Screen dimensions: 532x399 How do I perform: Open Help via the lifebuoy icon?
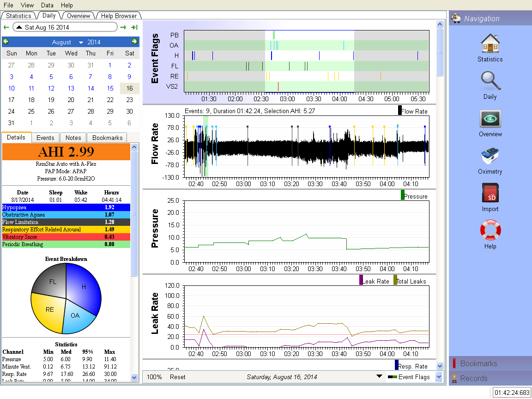[490, 231]
